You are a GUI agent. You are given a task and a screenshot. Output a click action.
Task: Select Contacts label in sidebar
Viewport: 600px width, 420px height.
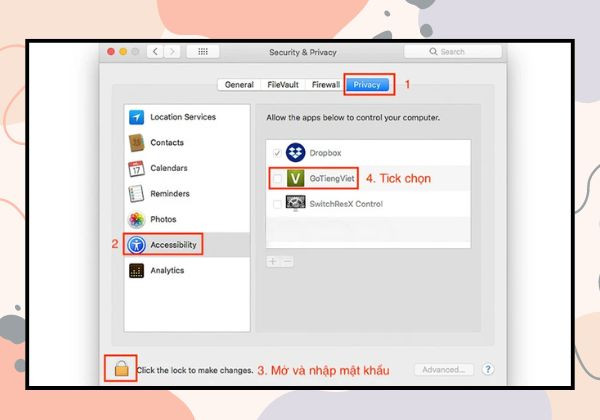pos(167,143)
